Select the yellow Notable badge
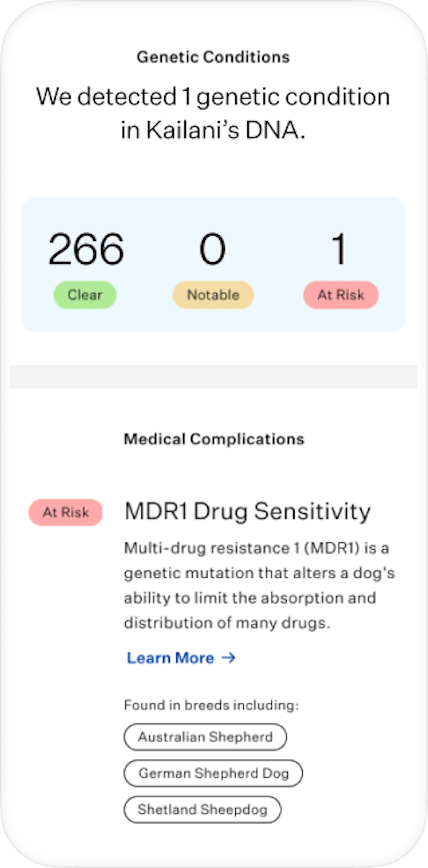Viewport: 428px width, 868px height. click(x=213, y=295)
